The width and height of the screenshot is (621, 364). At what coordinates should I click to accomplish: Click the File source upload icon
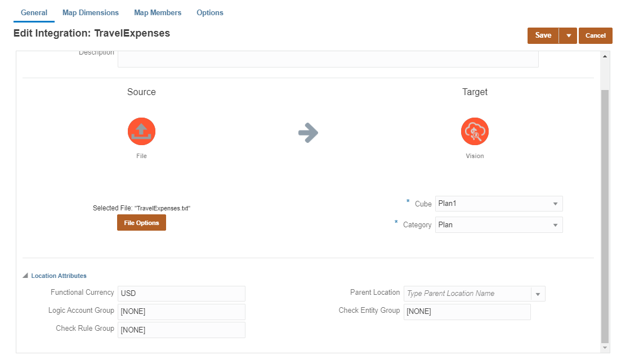(x=141, y=131)
